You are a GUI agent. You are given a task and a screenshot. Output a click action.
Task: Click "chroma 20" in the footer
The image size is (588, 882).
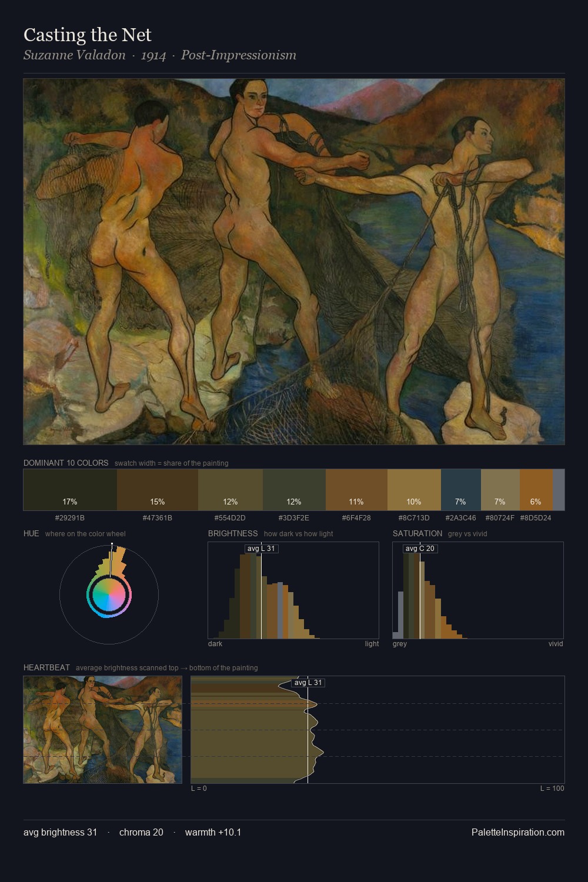pos(141,832)
